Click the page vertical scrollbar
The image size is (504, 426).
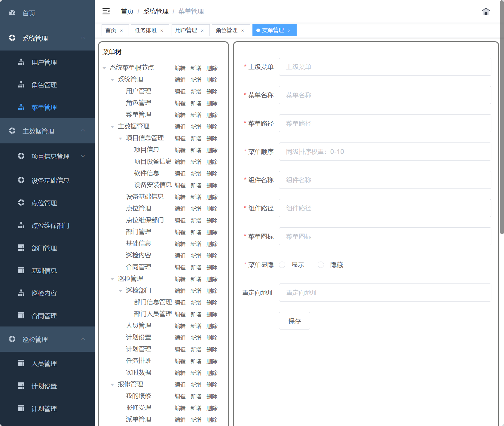point(502,117)
